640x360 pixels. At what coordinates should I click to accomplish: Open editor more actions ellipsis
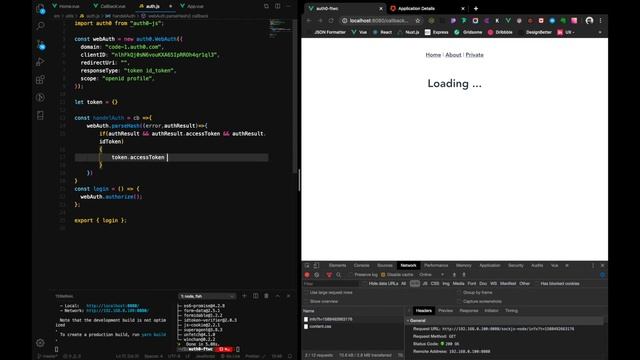click(289, 6)
